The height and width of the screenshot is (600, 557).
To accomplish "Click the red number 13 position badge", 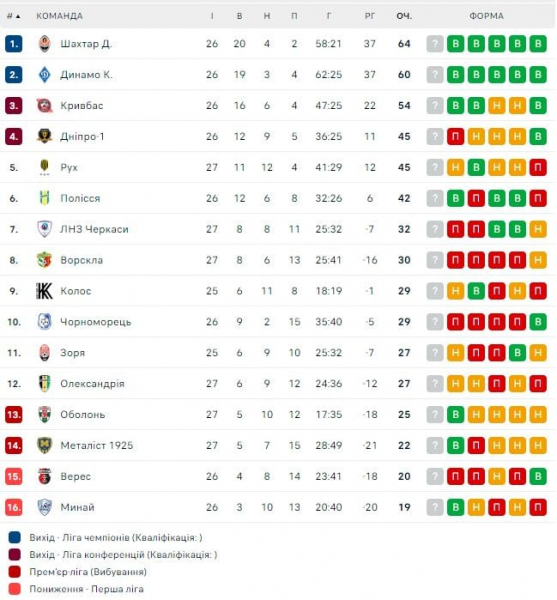I will click(13, 415).
